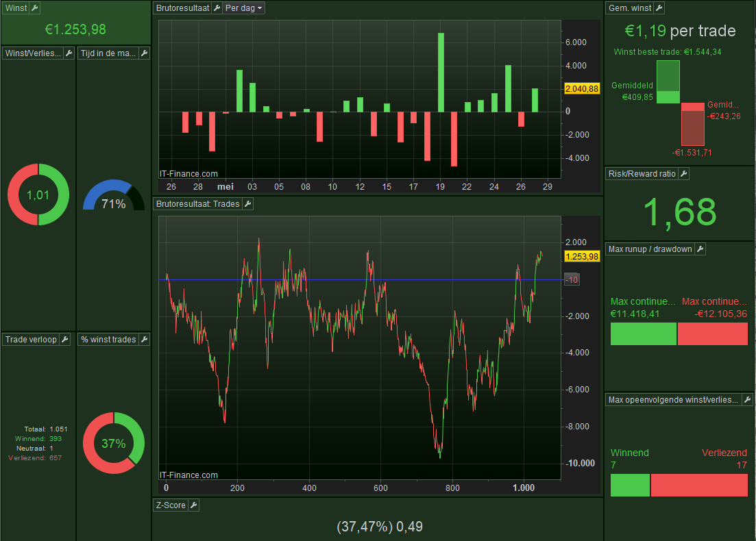Click the Totaal: 1.051 trades row
Viewport: 756px width, 541px height.
click(x=46, y=429)
